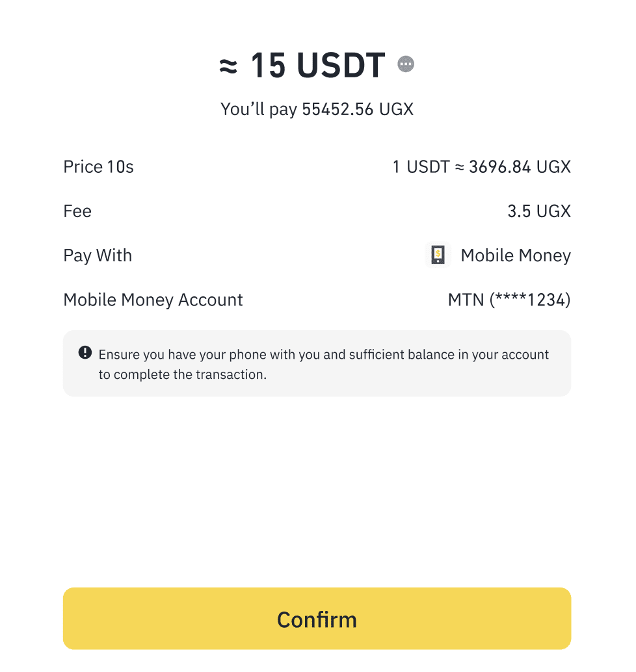
Task: Select the 15 USDT amount heading
Action: (317, 66)
